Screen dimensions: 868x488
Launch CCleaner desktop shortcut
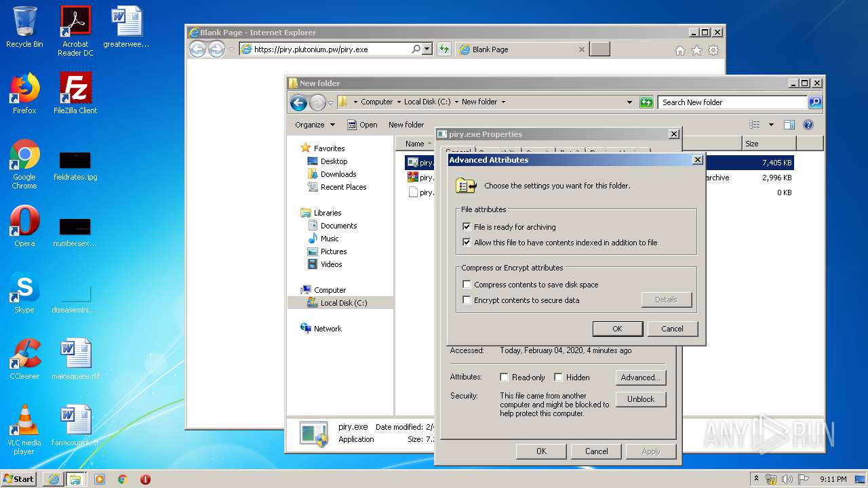[24, 359]
